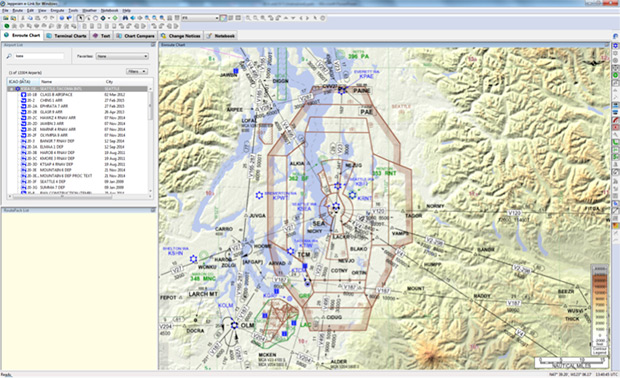Click the green diamond toolbar icon
Screen dimensions: 620x378
[115, 18]
